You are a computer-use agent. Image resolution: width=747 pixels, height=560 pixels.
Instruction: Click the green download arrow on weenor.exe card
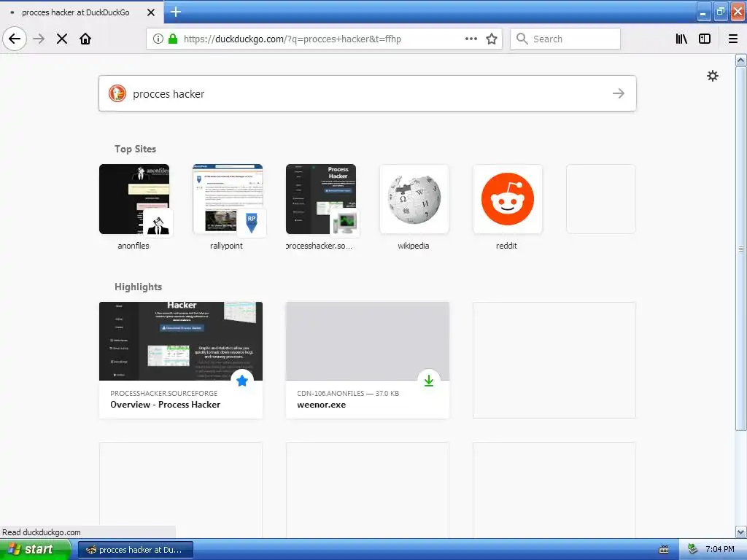[429, 381]
